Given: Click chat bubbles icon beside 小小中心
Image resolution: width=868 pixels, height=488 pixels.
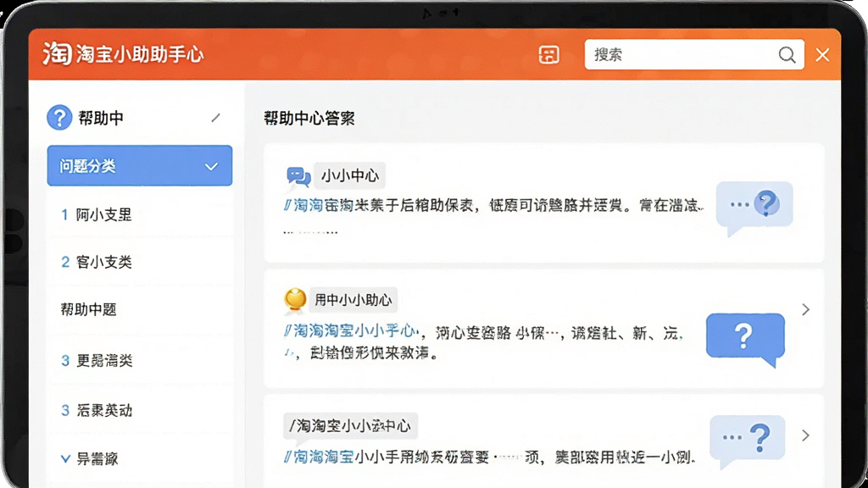Looking at the screenshot, I should (x=298, y=176).
